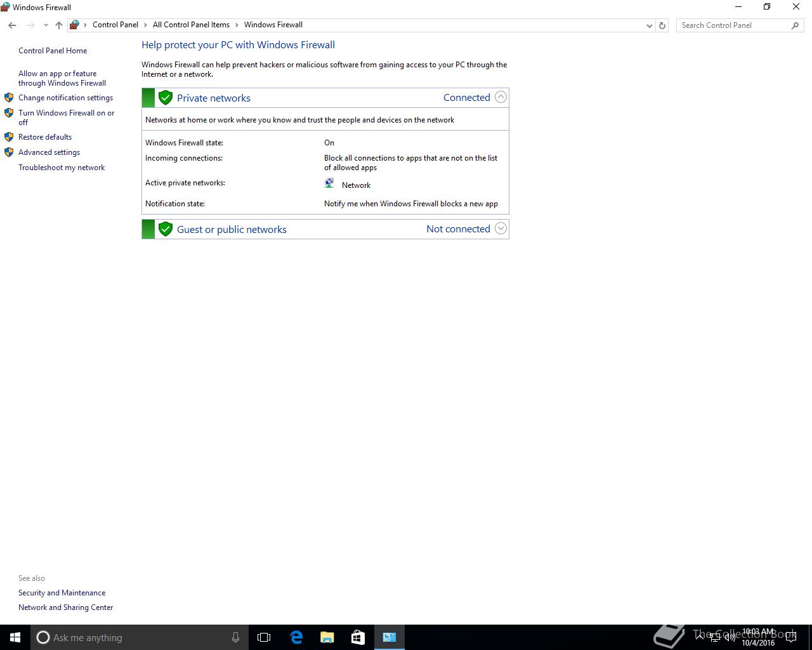This screenshot has height=650, width=812.
Task: Click the Control Panel icon in address bar
Action: pos(74,25)
